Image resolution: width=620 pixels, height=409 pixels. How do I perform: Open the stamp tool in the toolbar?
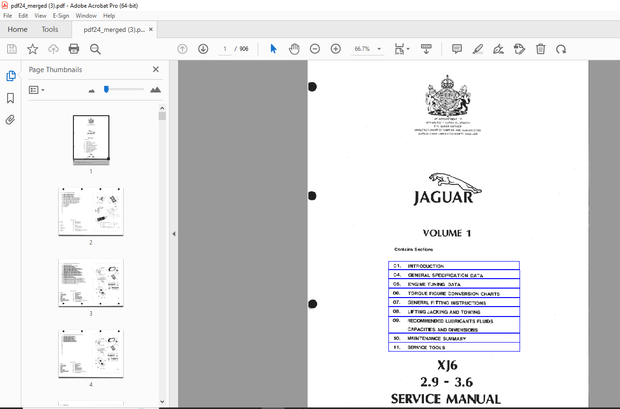519,49
